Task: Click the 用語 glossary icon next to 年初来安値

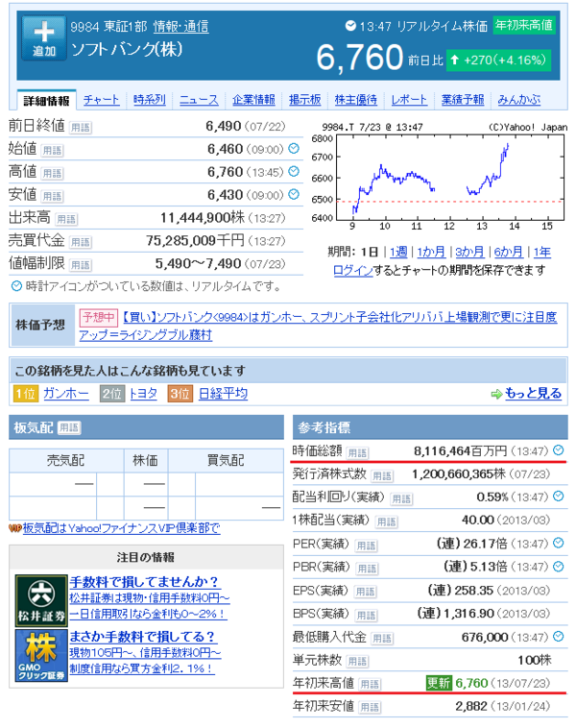Action: 370,707
